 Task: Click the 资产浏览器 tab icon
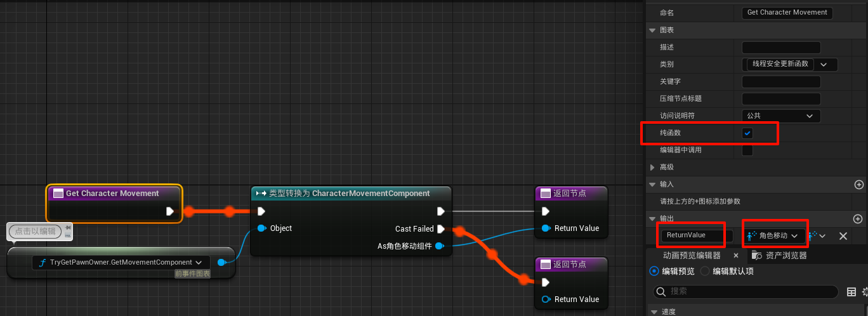click(756, 255)
